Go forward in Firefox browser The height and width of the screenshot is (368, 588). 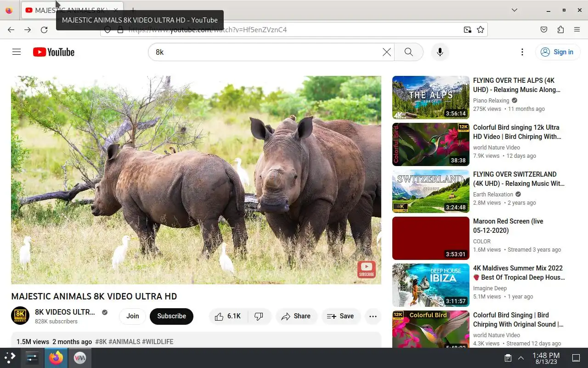pos(28,30)
